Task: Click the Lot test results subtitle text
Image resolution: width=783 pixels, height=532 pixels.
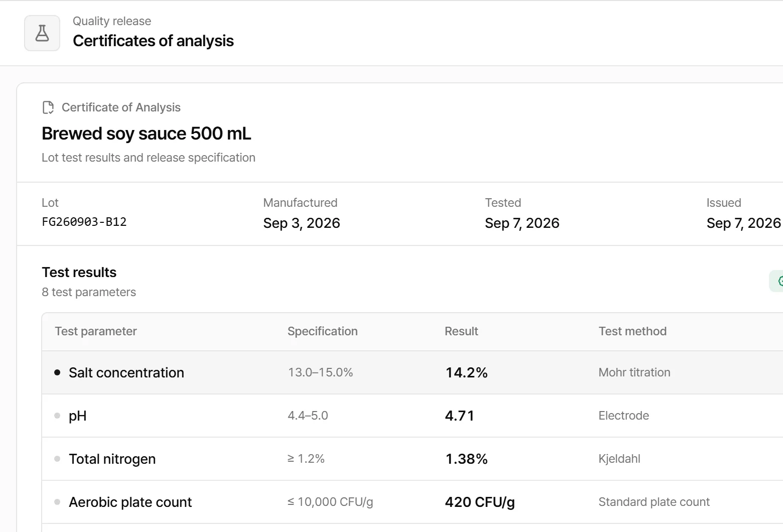Action: (x=149, y=158)
